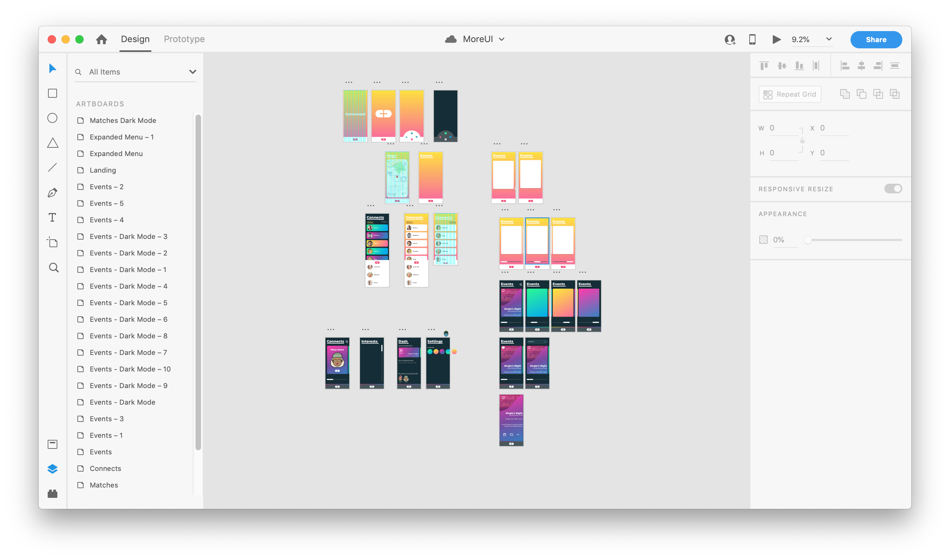Switch to the Prototype tab
950x560 pixels.
184,39
